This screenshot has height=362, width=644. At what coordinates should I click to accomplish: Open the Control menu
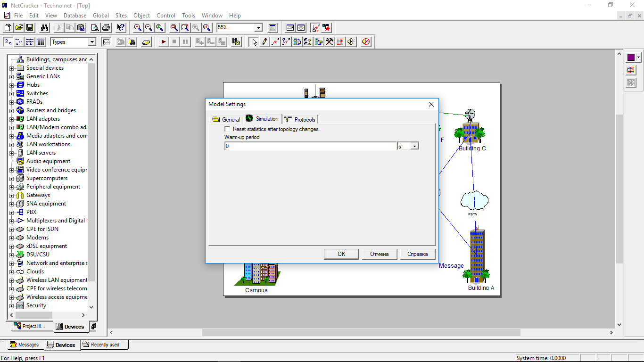tap(166, 16)
